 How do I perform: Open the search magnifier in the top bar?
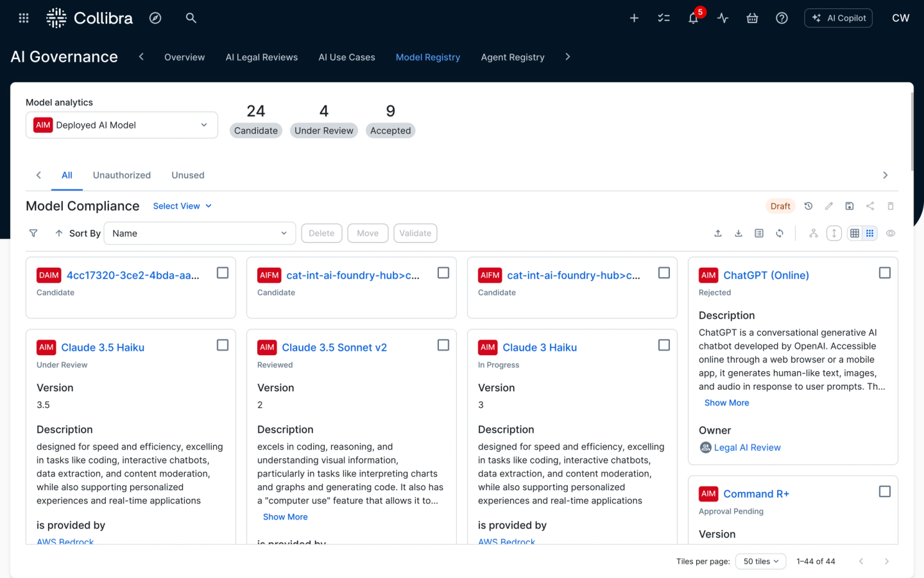[191, 18]
